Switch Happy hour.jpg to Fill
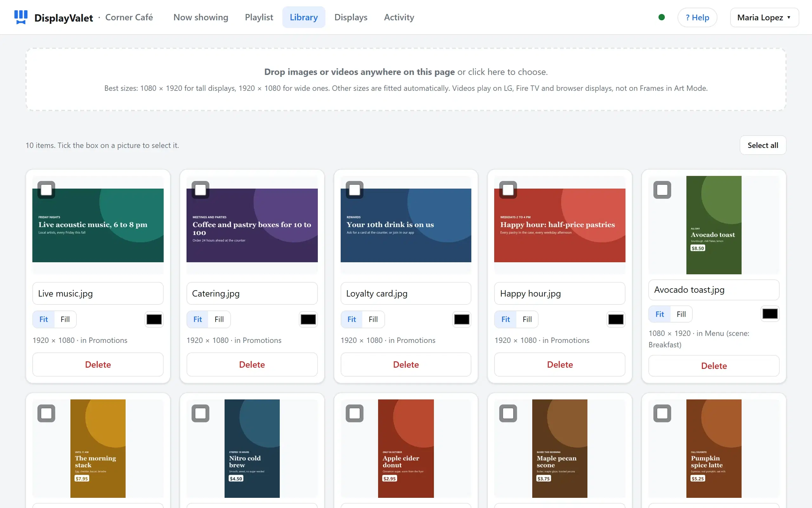The width and height of the screenshot is (812, 508). click(x=527, y=319)
